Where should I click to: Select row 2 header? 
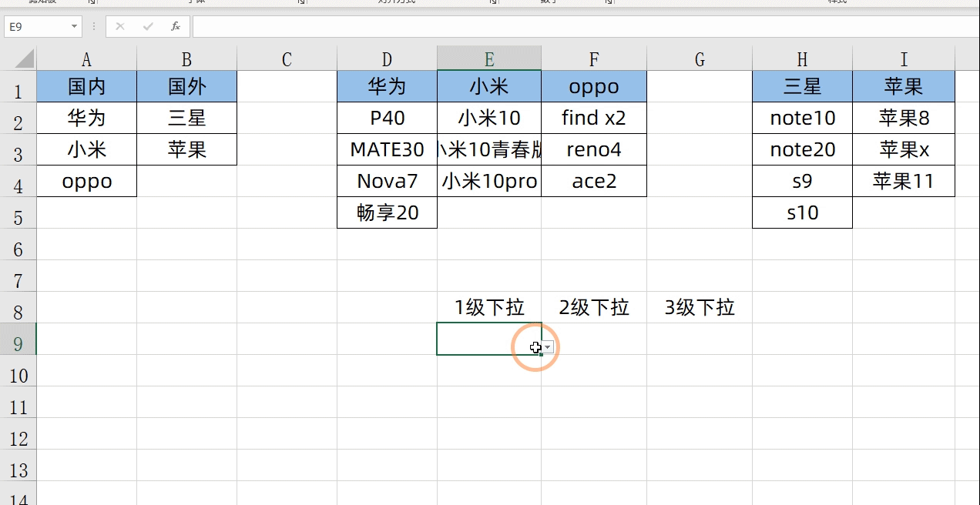pyautogui.click(x=18, y=118)
